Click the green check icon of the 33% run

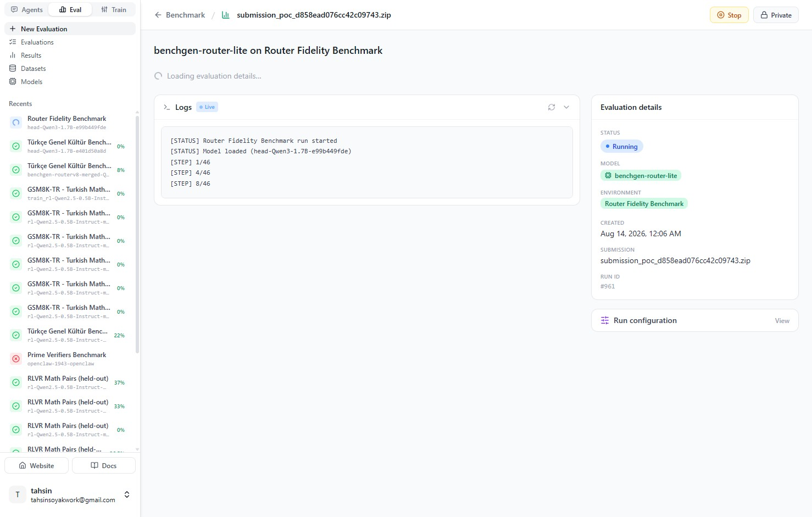16,406
